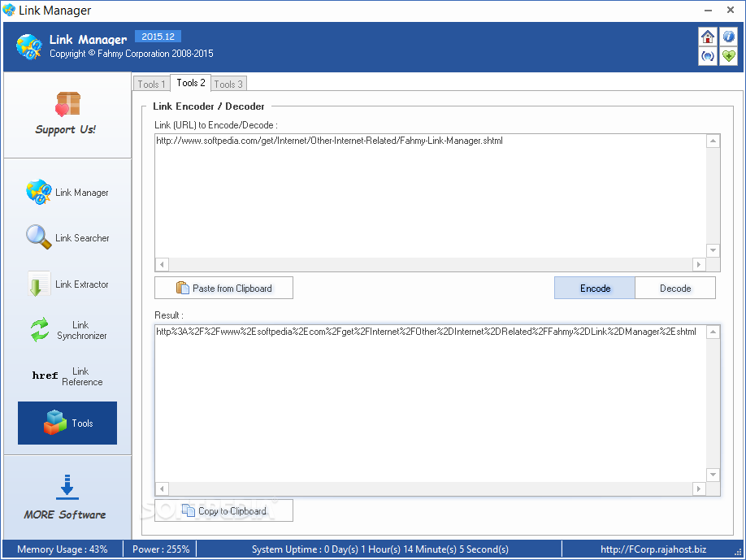
Task: Select the Tools 2 tab
Action: (191, 83)
